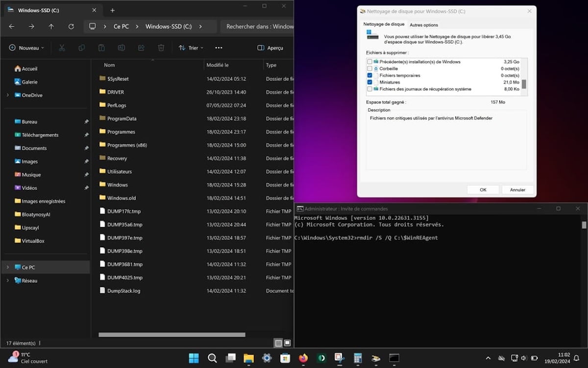Launch Firefox from the taskbar

(303, 358)
